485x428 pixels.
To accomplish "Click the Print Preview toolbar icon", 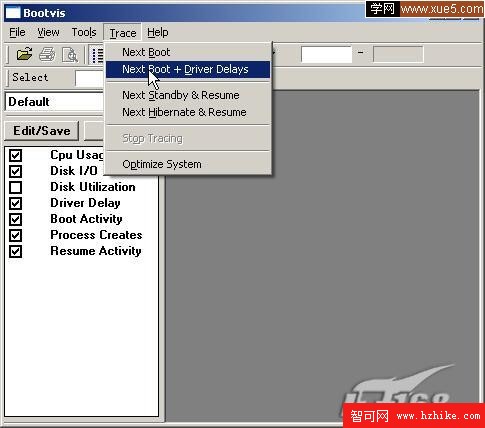I will (x=70, y=55).
